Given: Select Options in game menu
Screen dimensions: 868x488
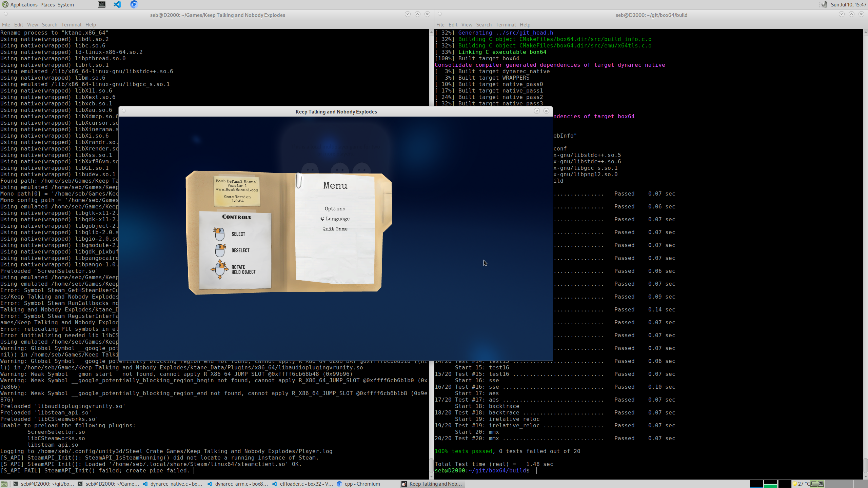Looking at the screenshot, I should point(335,209).
